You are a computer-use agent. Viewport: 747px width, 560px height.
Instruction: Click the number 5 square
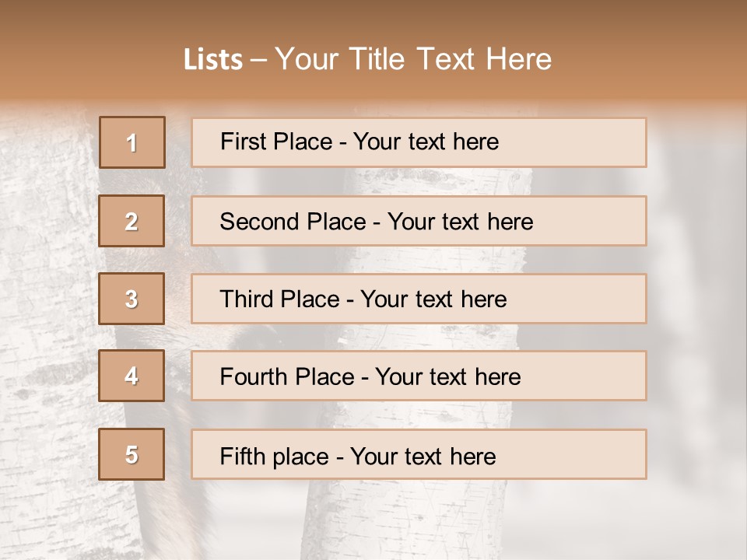click(x=132, y=454)
